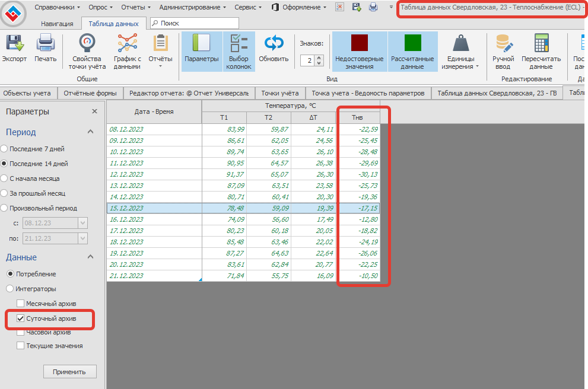This screenshot has height=389, width=588.
Task: Switch to Навигация ribbon tab
Action: [x=57, y=24]
